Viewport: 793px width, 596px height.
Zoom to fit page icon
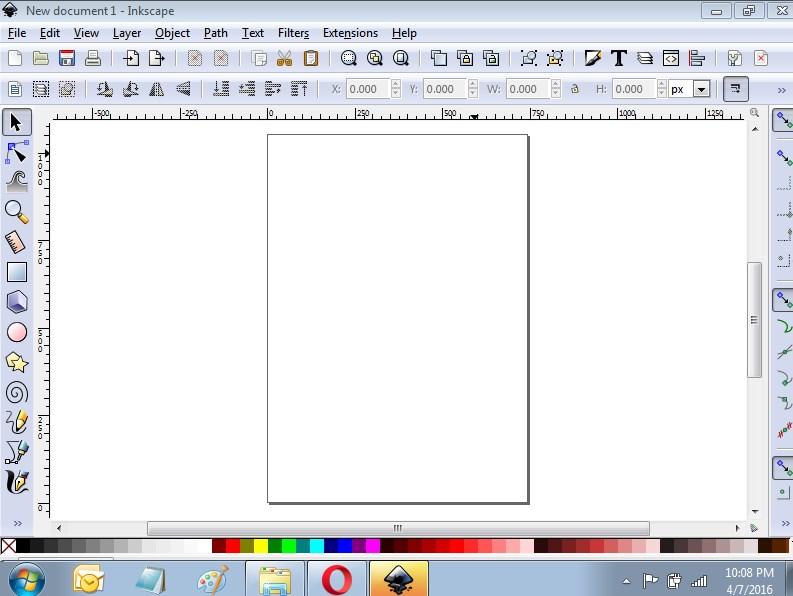(x=401, y=58)
